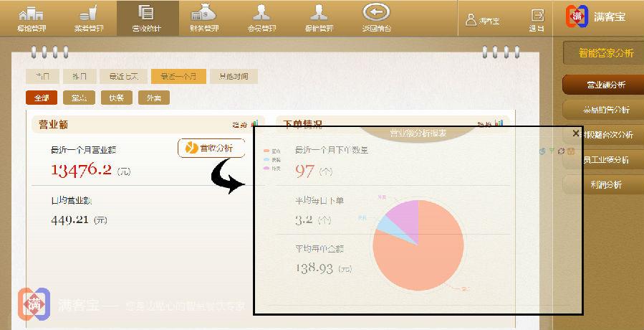Viewport: 644px width, 330px height.
Task: Open the 菜肴管理 dish management icon
Action: 90,18
